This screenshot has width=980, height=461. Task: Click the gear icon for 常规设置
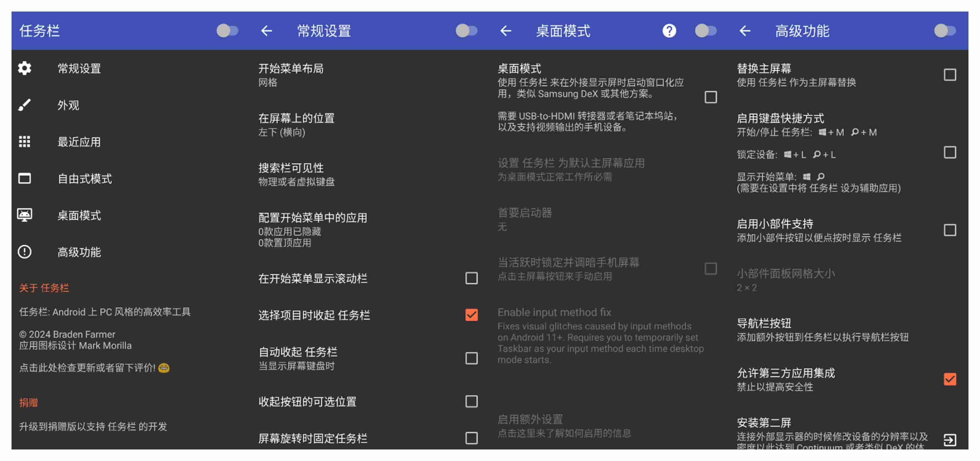click(x=25, y=69)
